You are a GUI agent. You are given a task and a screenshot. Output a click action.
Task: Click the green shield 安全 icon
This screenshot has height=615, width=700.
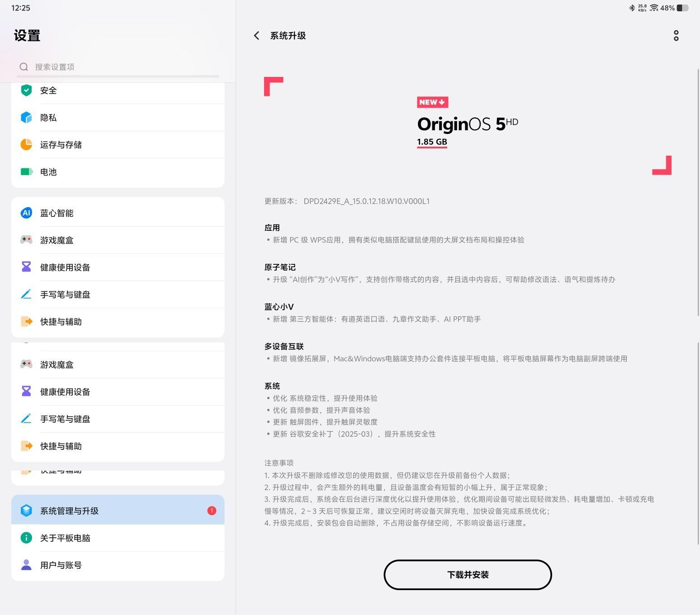[26, 91]
